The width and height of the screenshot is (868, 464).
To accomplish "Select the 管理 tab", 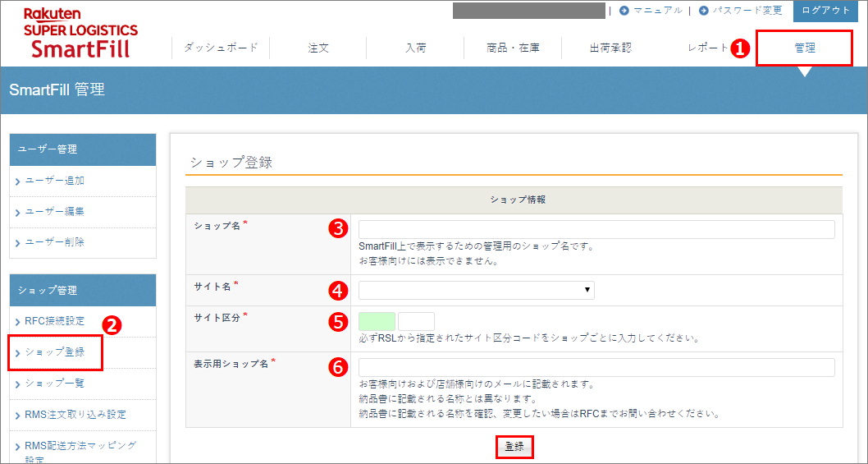I will click(804, 48).
